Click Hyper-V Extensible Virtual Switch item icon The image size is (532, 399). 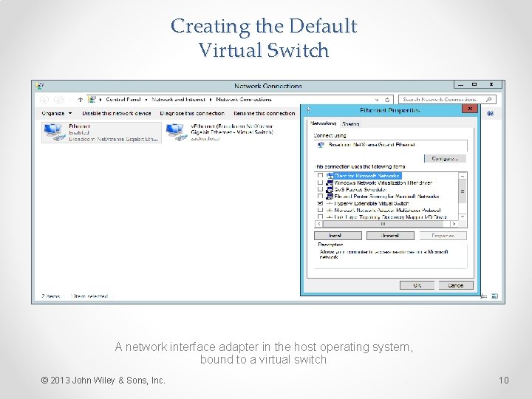(329, 203)
